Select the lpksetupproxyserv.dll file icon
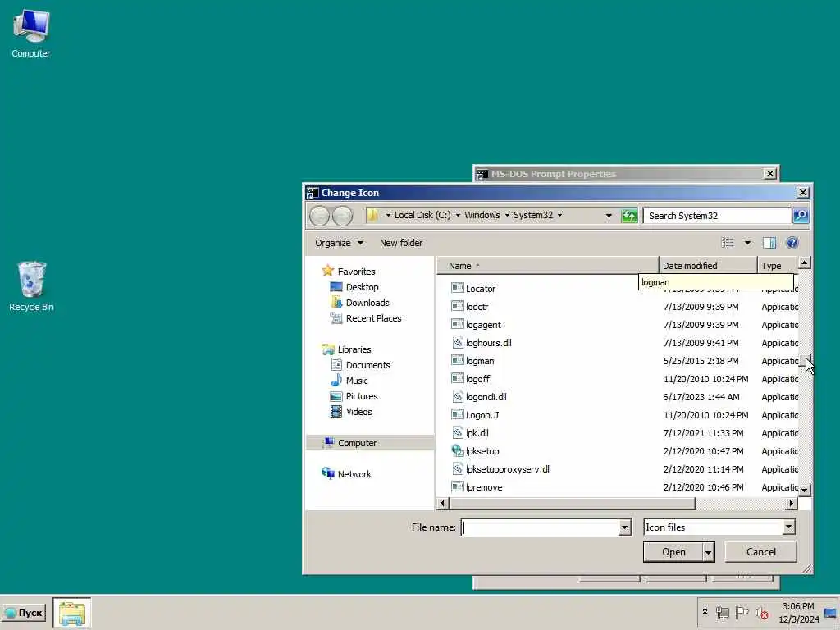The height and width of the screenshot is (630, 840). (x=457, y=468)
